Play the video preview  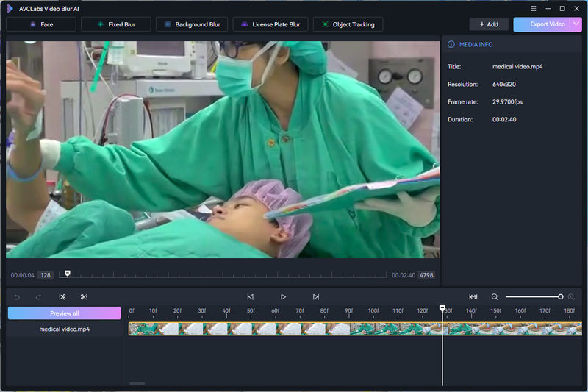coord(283,297)
